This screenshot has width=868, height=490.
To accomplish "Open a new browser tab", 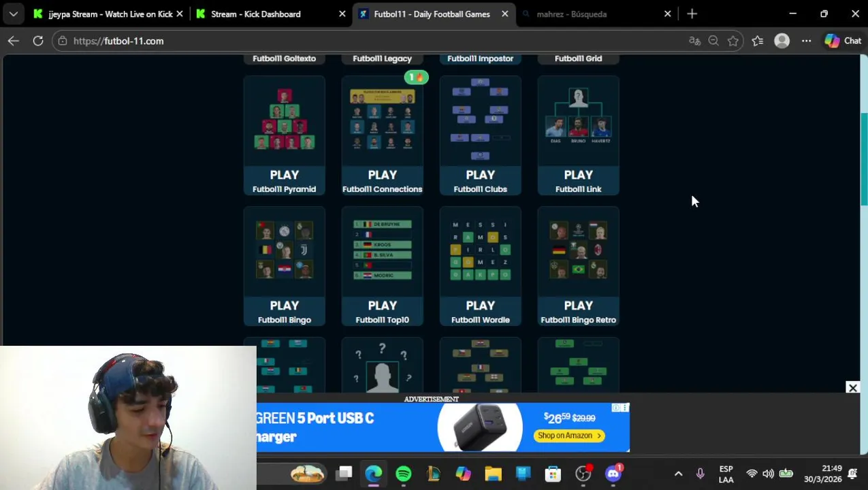I will pyautogui.click(x=692, y=14).
